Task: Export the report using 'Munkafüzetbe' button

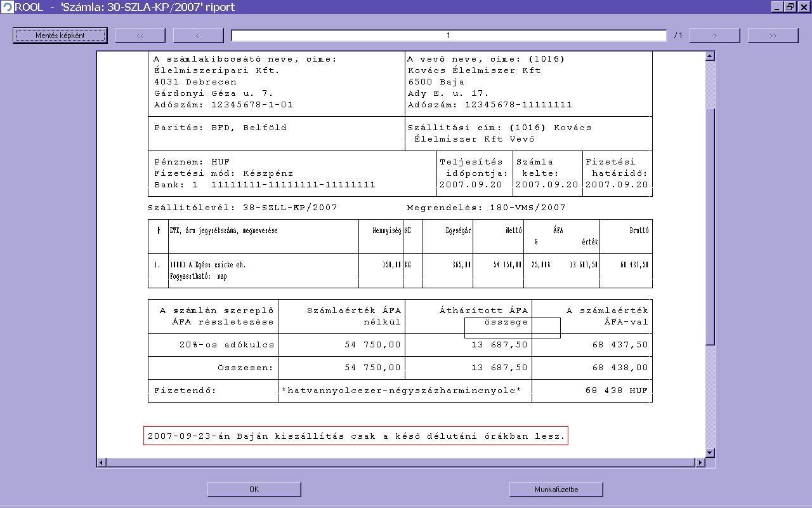Action: coord(556,489)
